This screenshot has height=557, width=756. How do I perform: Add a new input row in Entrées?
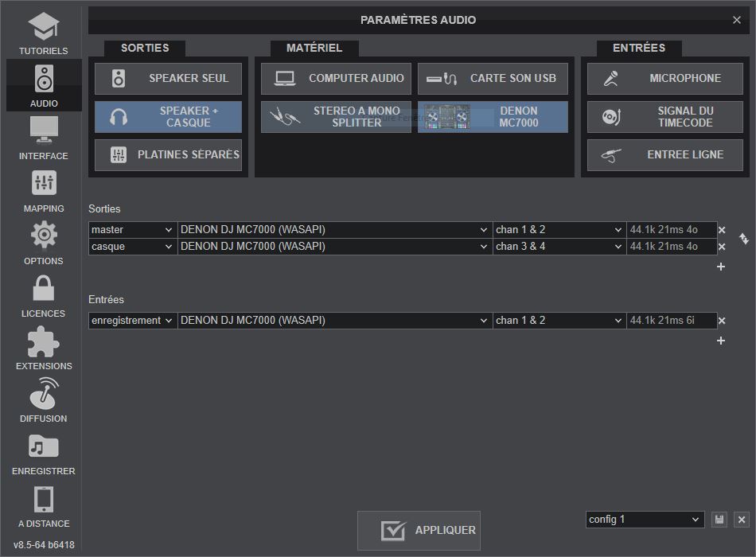721,341
